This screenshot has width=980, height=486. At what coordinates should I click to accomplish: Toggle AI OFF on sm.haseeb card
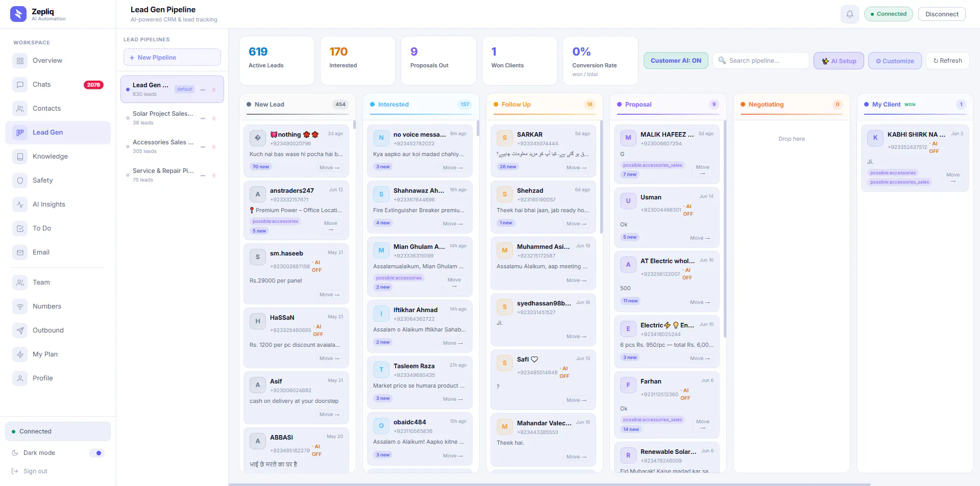(317, 266)
